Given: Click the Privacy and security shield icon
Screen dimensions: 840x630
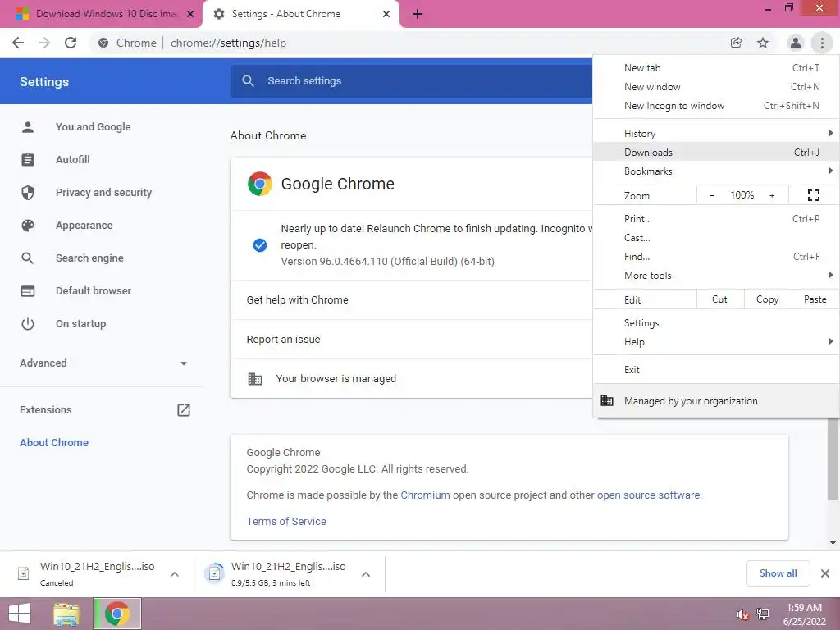Looking at the screenshot, I should [x=28, y=192].
